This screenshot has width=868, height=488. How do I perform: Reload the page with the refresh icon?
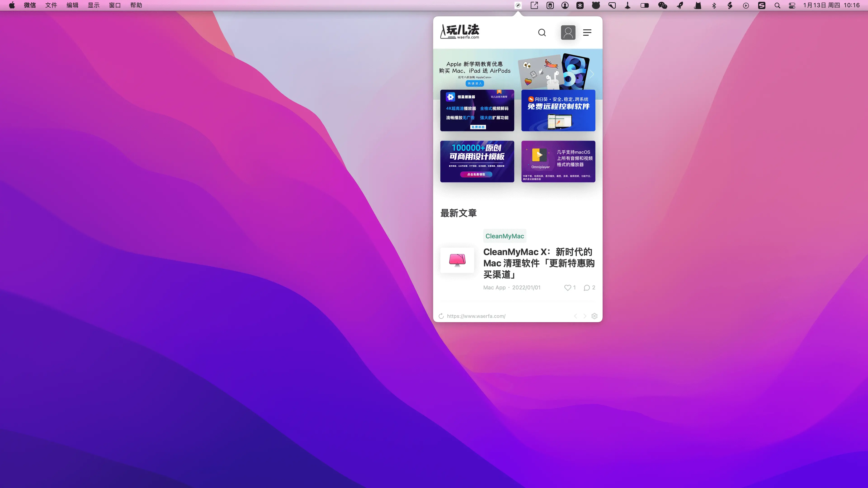[441, 316]
